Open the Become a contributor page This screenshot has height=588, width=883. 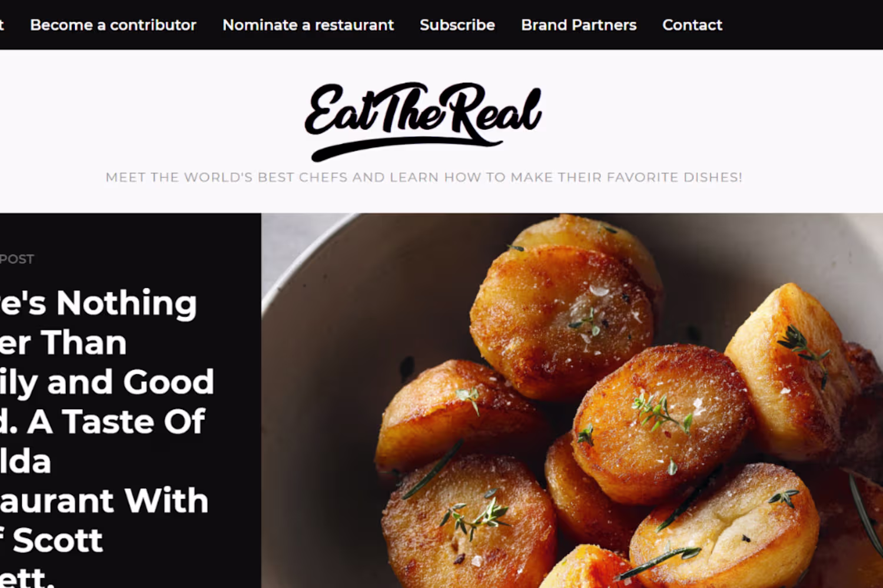pos(113,25)
